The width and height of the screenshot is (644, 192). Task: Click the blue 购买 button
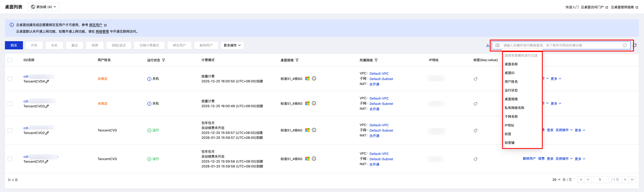(x=14, y=45)
